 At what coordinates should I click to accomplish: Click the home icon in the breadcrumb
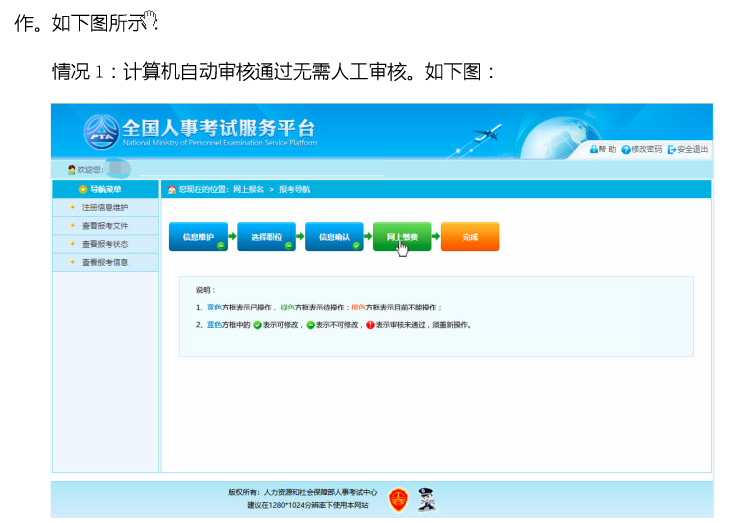coord(172,190)
